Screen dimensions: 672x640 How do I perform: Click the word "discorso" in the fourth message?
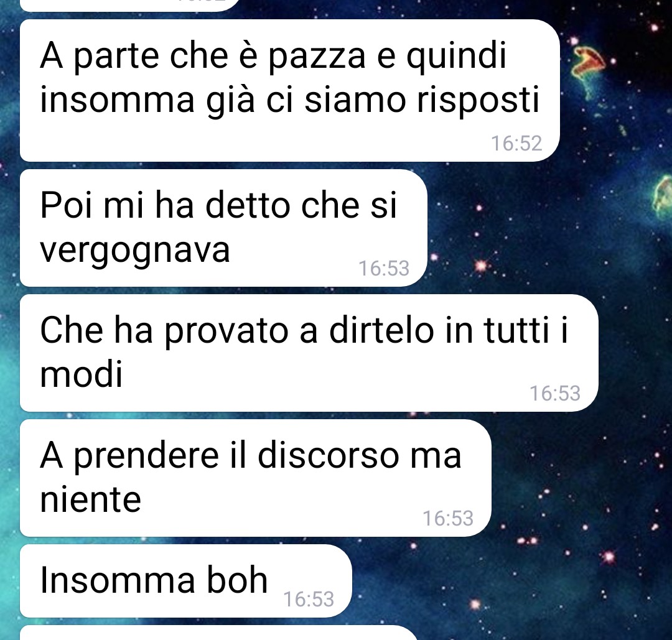(x=329, y=455)
